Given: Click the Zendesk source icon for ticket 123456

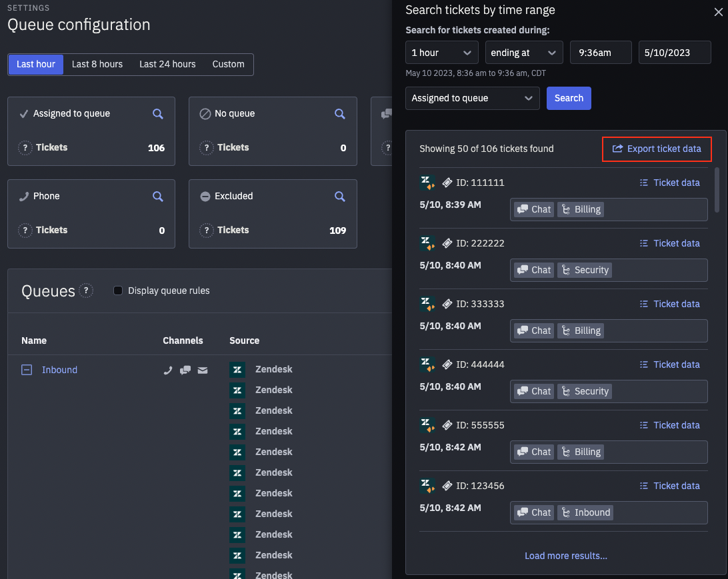Looking at the screenshot, I should pyautogui.click(x=427, y=486).
